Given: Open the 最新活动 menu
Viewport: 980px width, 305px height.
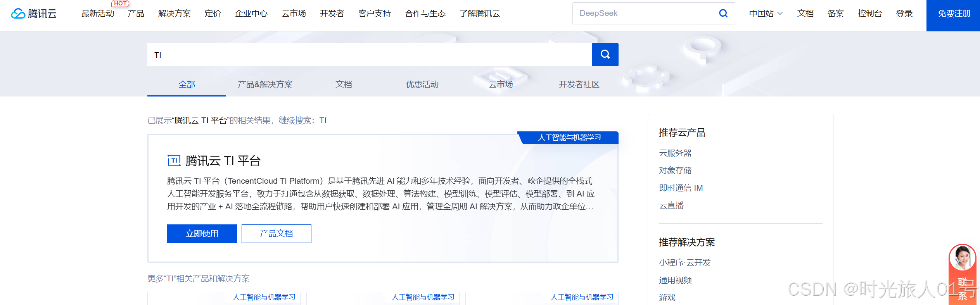Looking at the screenshot, I should click(98, 14).
